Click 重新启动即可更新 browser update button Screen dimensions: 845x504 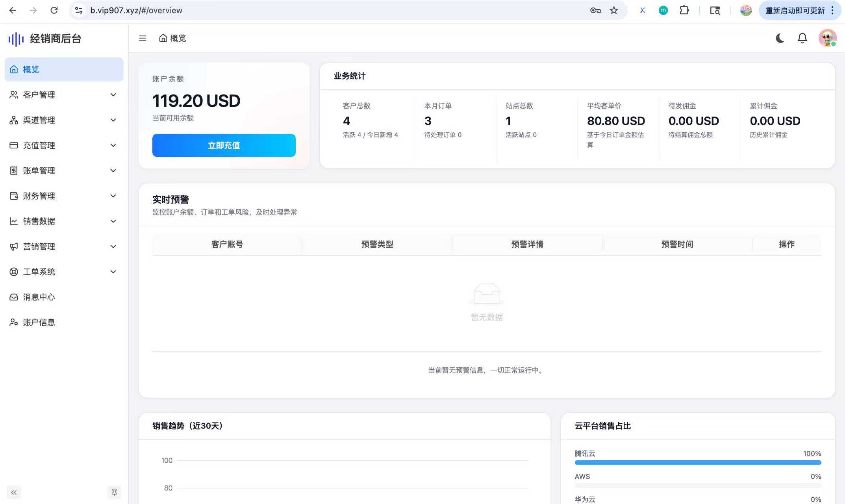point(795,10)
